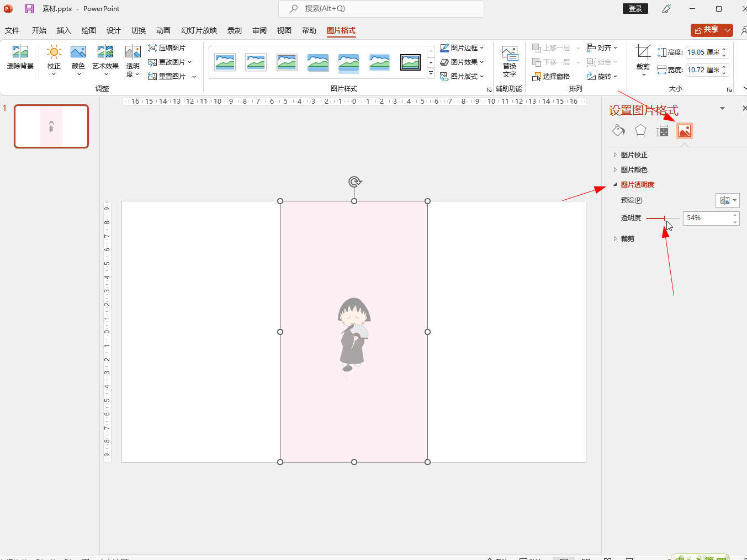This screenshot has height=560, width=747.
Task: Open the Corrections (校正) tool
Action: [54, 60]
